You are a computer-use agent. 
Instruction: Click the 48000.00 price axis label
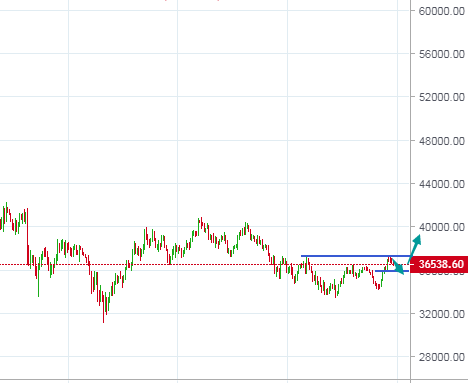tap(441, 141)
